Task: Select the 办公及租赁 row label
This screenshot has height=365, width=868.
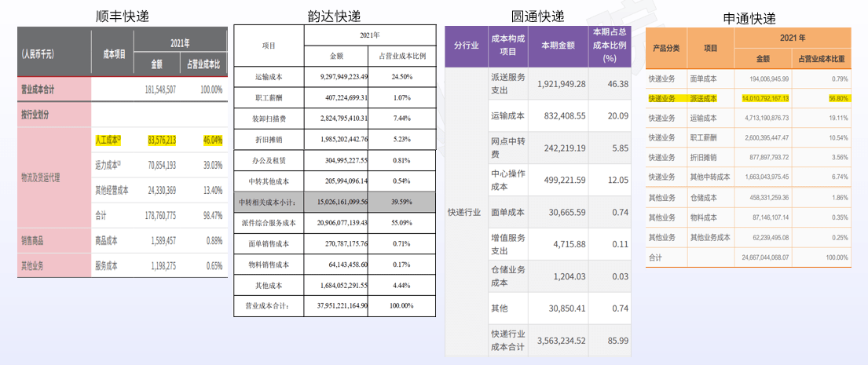Action: pyautogui.click(x=269, y=160)
